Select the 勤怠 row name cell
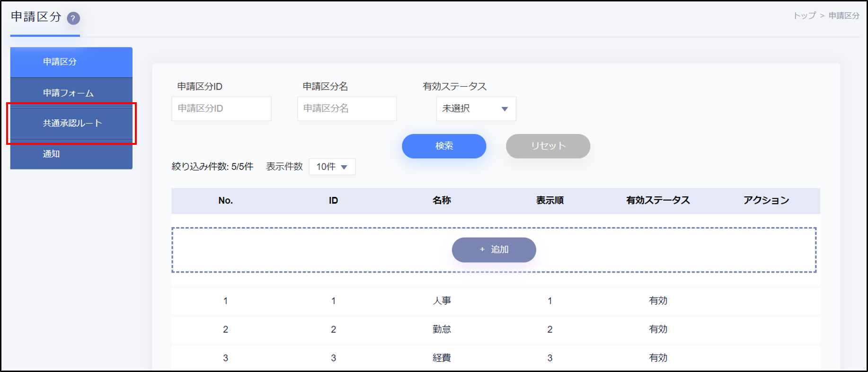This screenshot has width=868, height=372. [x=442, y=329]
